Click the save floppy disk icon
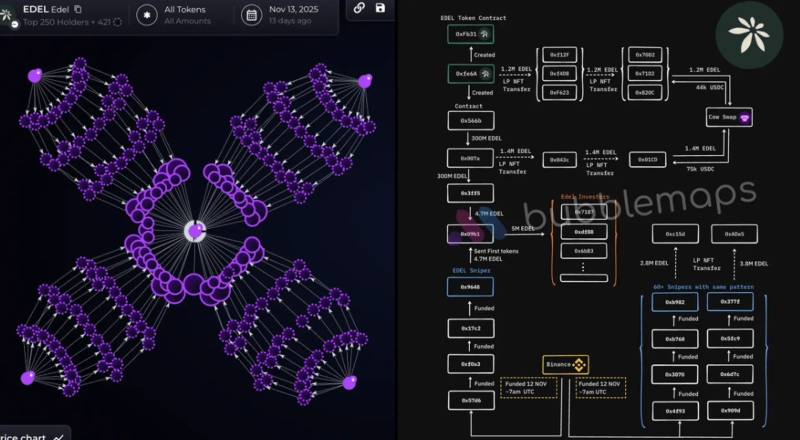800x440 pixels. point(381,8)
